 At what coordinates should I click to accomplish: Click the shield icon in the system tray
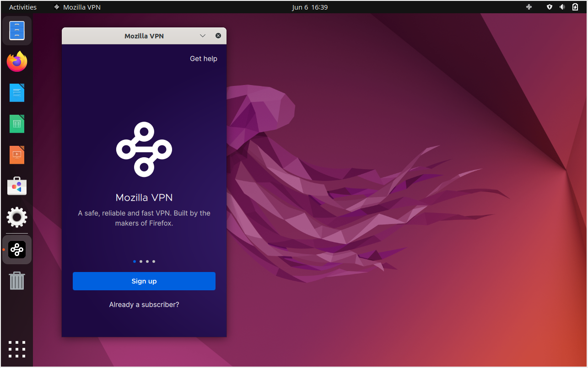(x=550, y=7)
